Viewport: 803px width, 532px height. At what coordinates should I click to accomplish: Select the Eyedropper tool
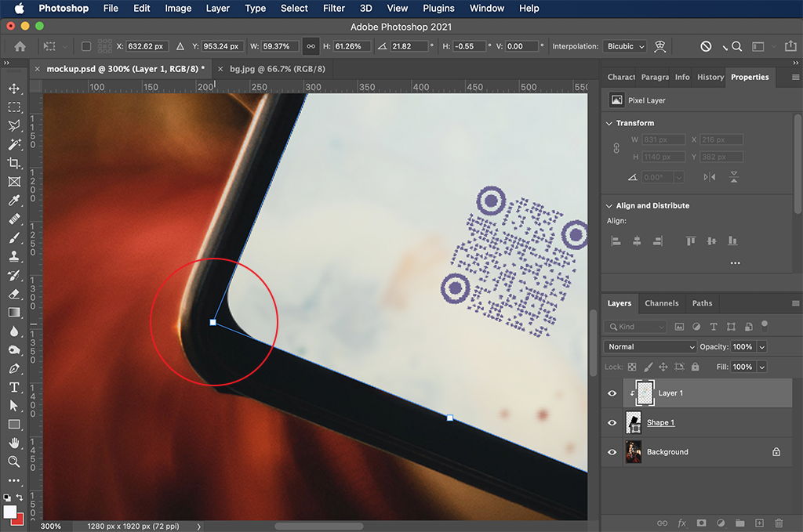pos(14,201)
